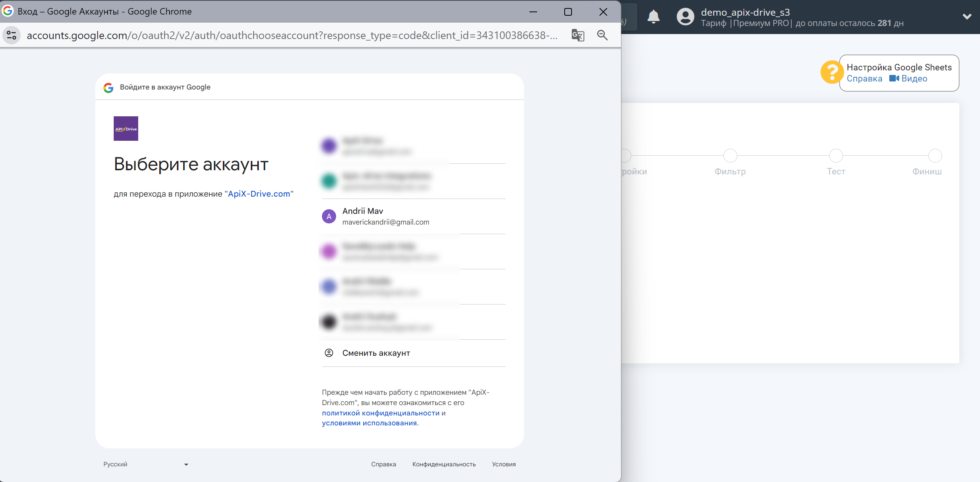Click the video camera icon beside Видео

[894, 78]
